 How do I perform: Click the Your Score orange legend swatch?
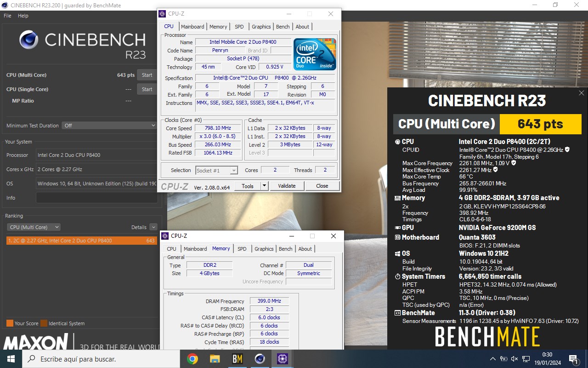(10, 323)
